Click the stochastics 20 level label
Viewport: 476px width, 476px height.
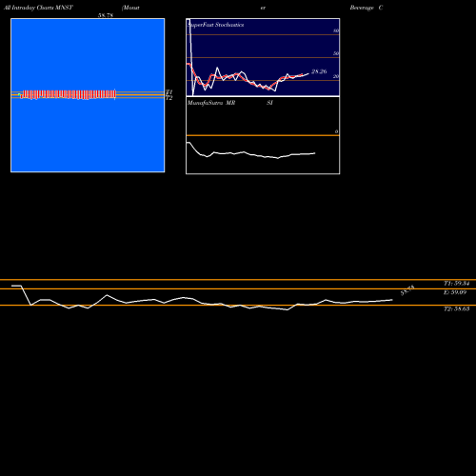click(x=336, y=76)
